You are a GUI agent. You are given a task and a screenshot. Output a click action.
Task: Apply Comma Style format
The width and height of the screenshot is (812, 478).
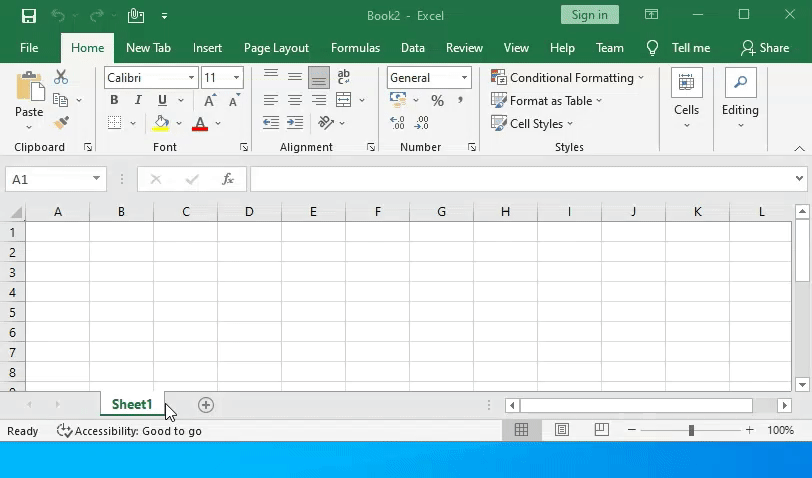pos(460,100)
